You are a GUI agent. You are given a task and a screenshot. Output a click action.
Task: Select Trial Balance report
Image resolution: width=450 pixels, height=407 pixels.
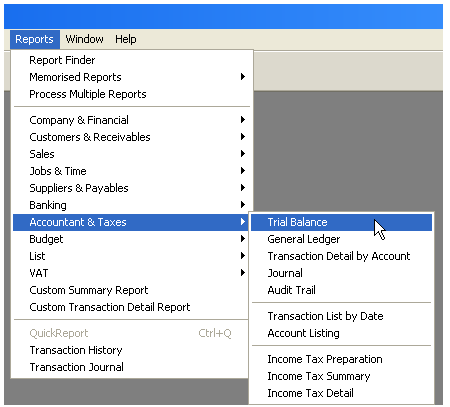point(341,222)
